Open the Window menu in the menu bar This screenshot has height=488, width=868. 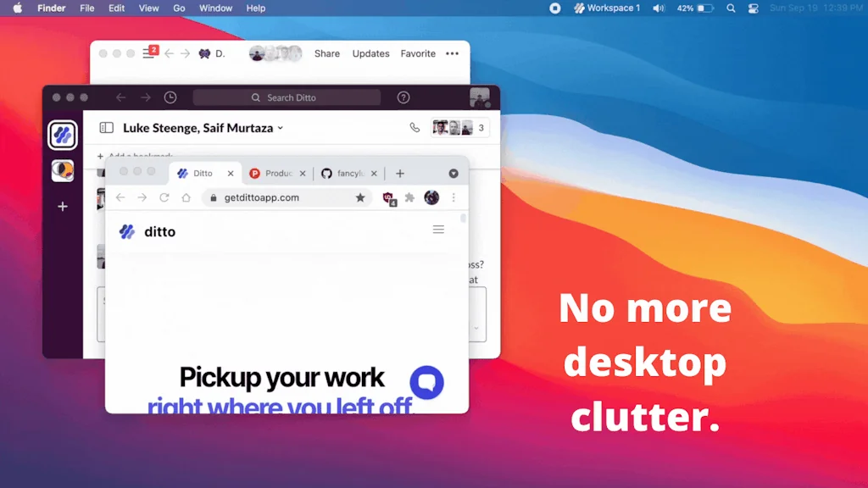point(215,8)
